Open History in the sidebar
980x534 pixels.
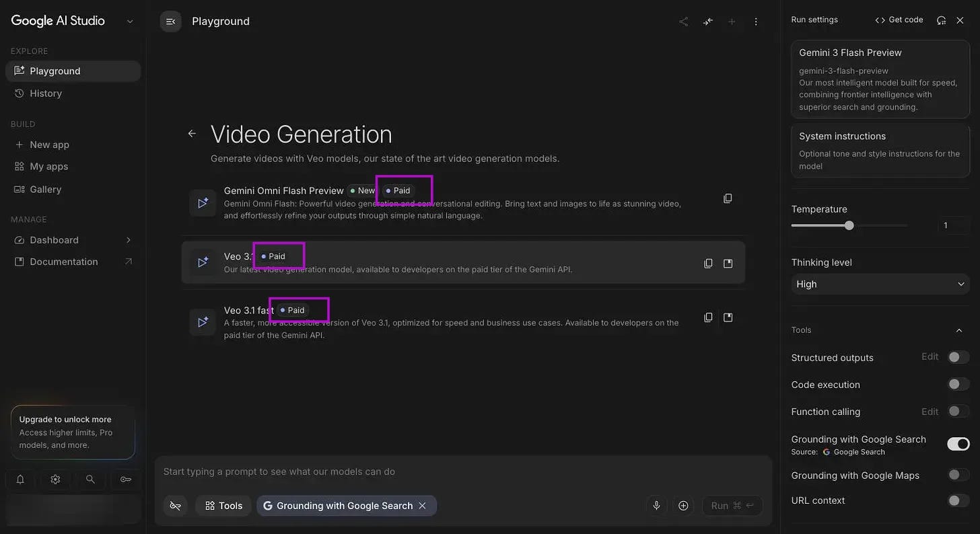[x=73, y=93]
